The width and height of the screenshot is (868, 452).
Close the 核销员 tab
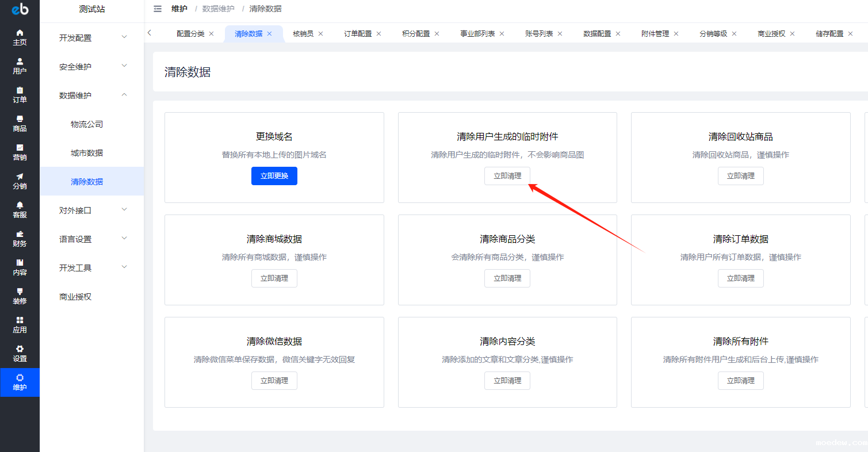[321, 34]
